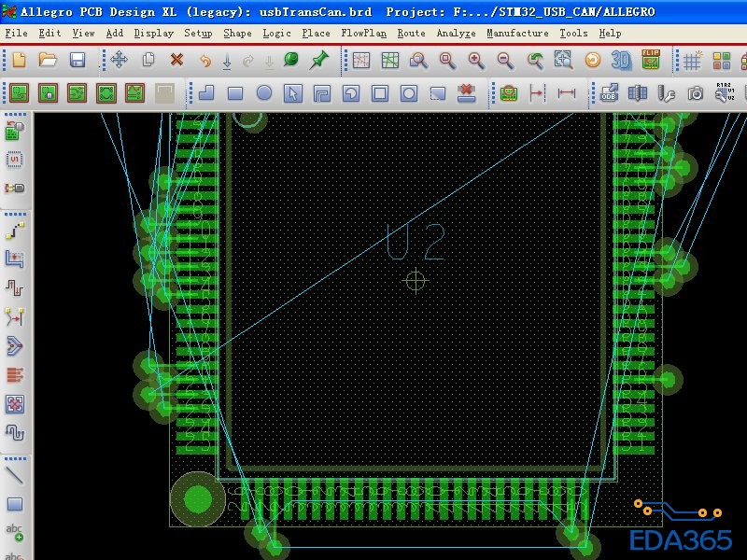This screenshot has height=560, width=747.
Task: Click the camera snapshot icon
Action: [x=696, y=93]
